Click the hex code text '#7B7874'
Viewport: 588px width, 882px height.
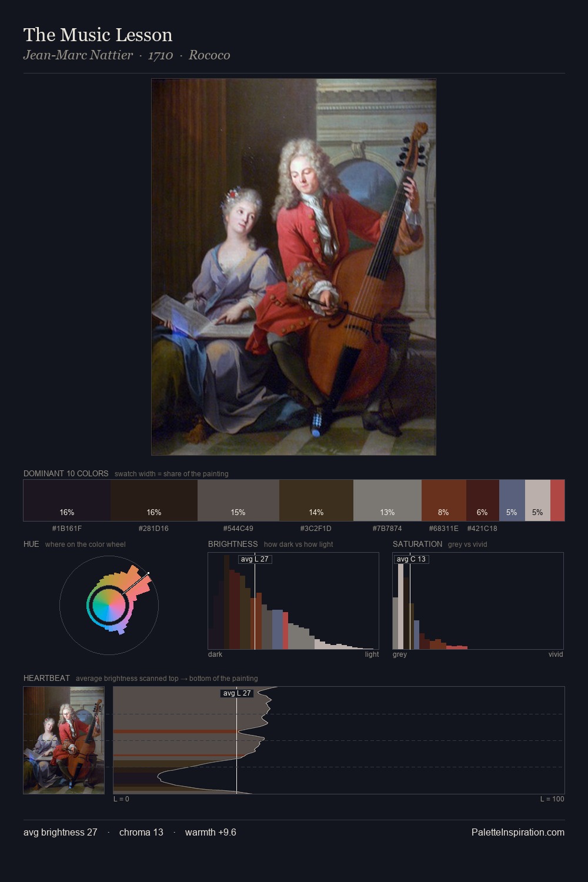pos(387,528)
